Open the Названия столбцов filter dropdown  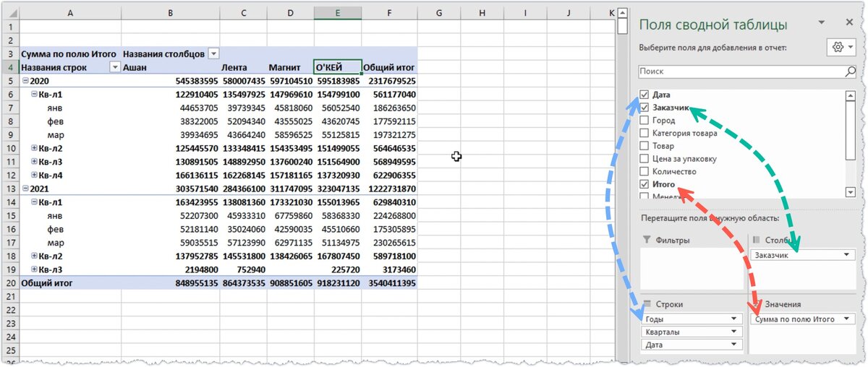213,54
